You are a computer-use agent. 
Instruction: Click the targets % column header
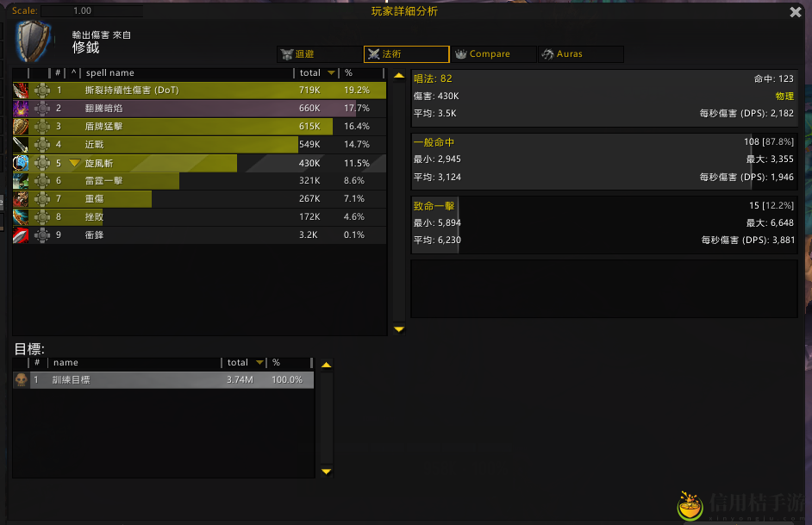pyautogui.click(x=276, y=362)
